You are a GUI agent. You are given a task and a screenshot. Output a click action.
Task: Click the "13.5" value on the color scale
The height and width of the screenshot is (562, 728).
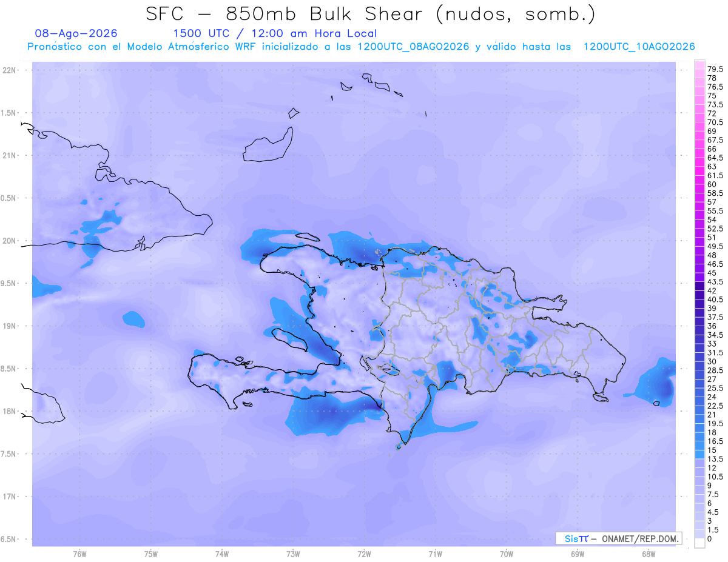[715, 458]
